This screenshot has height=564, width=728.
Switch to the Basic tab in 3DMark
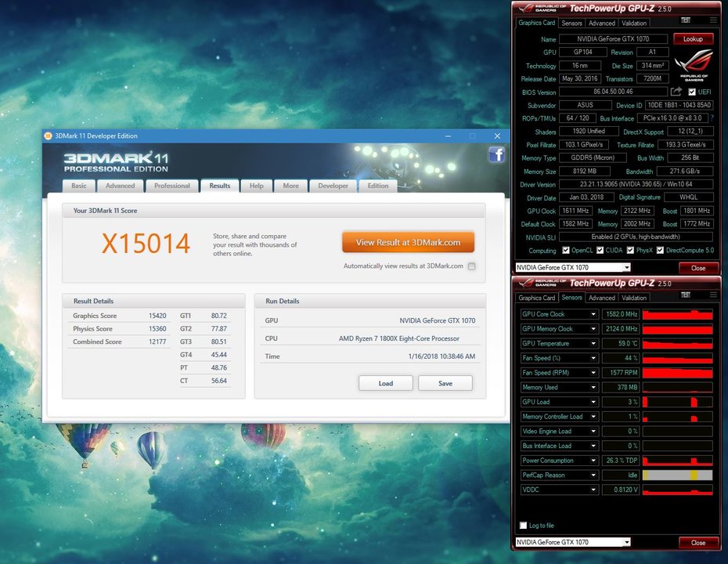79,186
